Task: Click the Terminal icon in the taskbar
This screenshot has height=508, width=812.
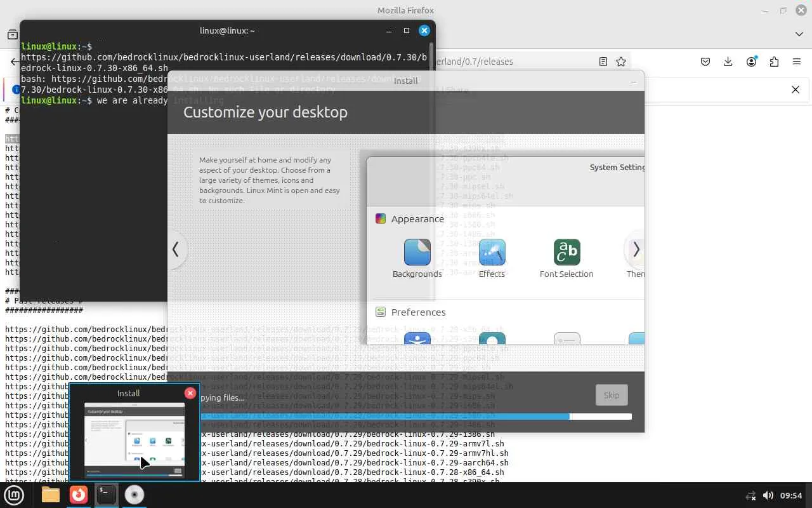Action: (x=107, y=495)
